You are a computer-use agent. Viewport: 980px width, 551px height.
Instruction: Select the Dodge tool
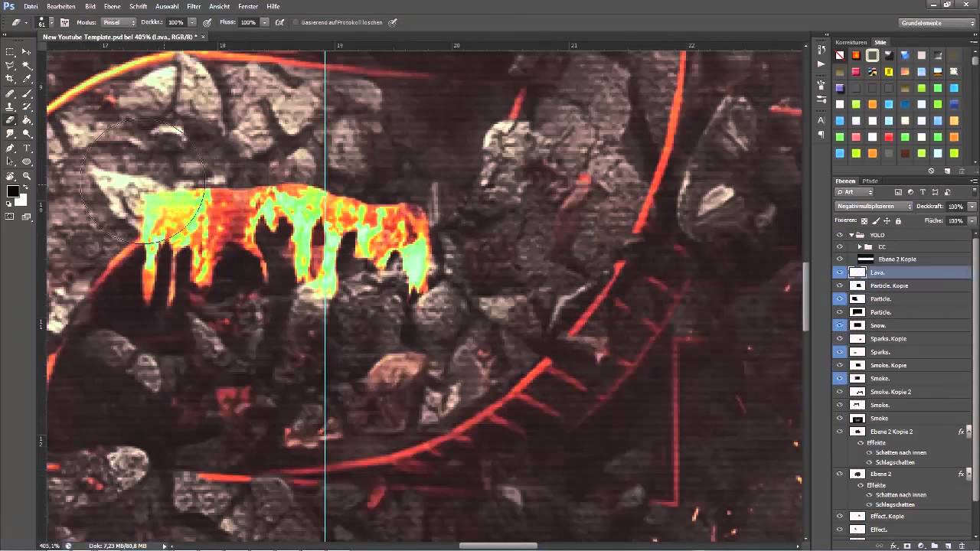click(x=27, y=134)
